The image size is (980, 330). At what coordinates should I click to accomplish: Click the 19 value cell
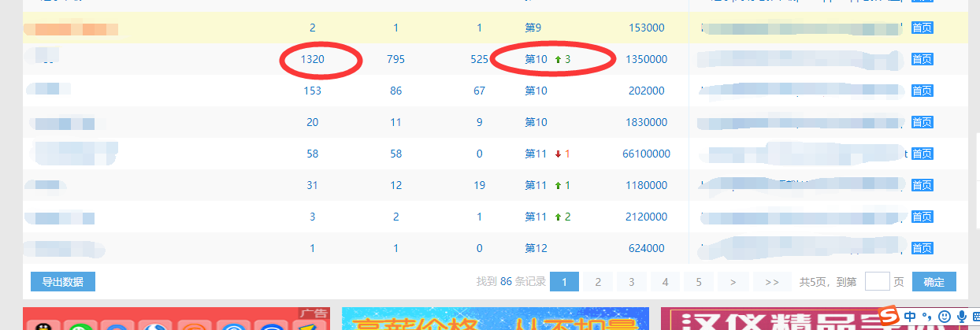coord(479,185)
